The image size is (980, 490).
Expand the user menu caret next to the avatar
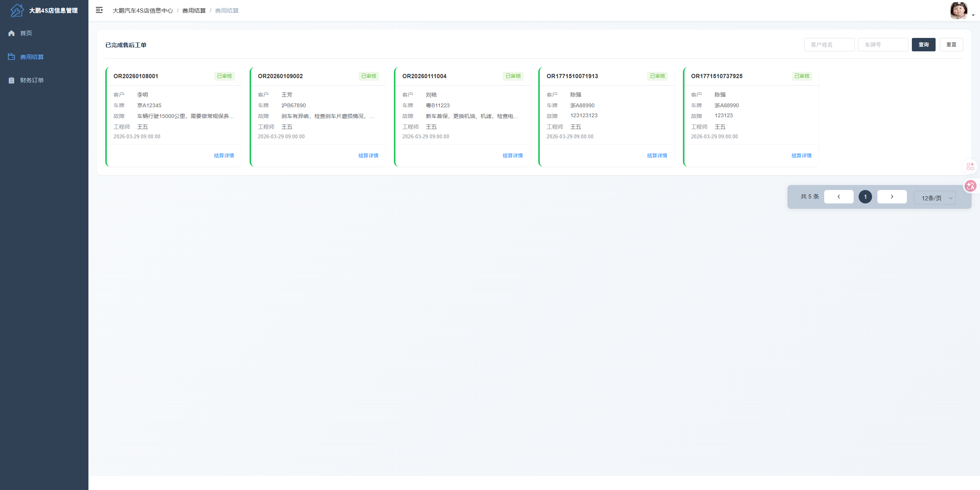(973, 15)
